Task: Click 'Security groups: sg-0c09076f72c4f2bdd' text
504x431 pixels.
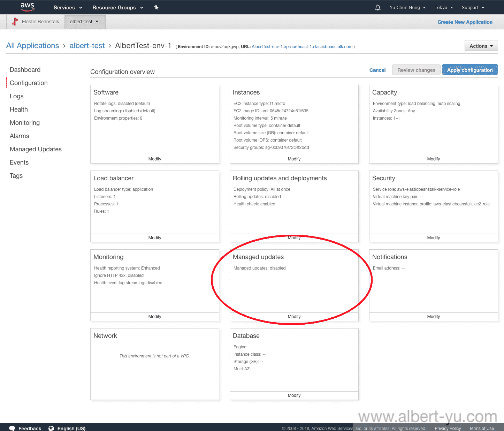Action: point(271,148)
